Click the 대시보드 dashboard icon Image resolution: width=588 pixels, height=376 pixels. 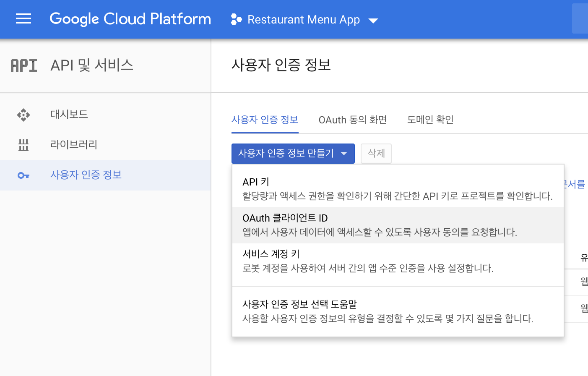[x=23, y=115]
